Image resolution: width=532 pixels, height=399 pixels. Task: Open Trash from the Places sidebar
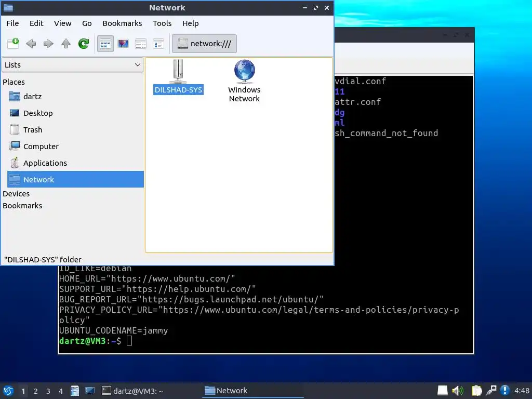point(75,129)
